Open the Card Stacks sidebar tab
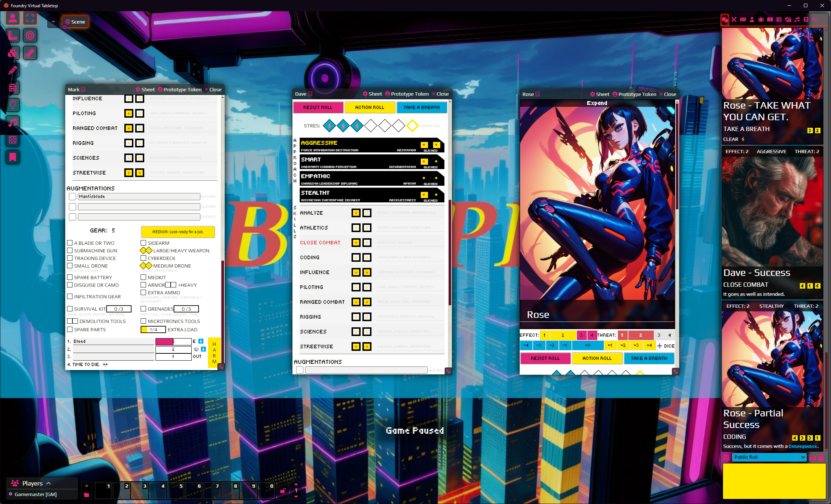Viewport: 831px width, 504px height. (x=788, y=20)
